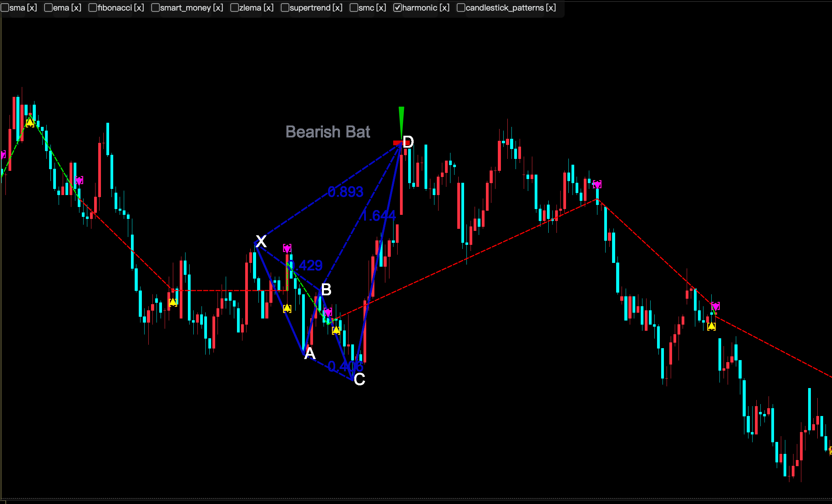
Task: Click the 0.429 retracement ratio label
Action: [306, 265]
